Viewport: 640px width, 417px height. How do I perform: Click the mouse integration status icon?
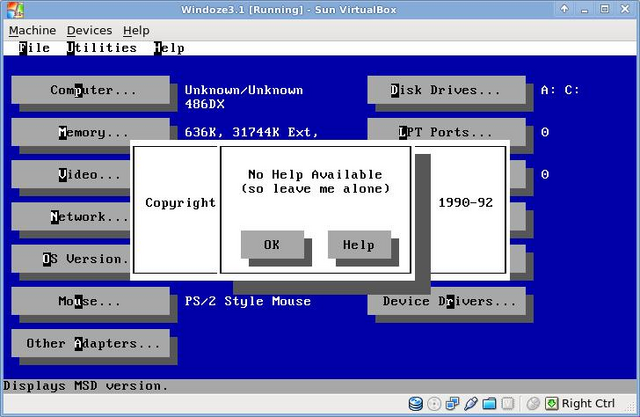coord(533,404)
